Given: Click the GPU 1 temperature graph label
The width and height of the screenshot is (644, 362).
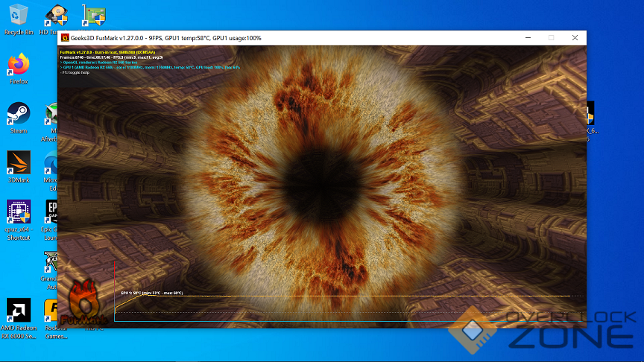Looking at the screenshot, I should (151, 293).
